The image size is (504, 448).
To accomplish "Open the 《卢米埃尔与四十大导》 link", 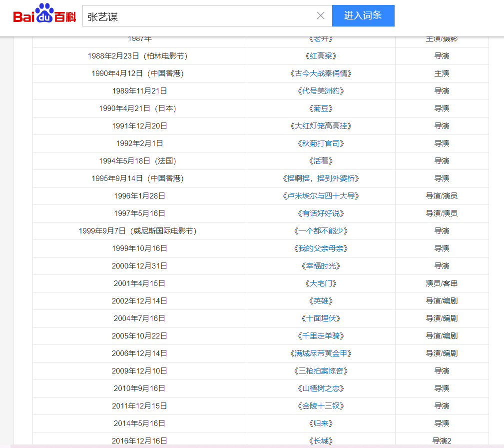I will click(321, 195).
